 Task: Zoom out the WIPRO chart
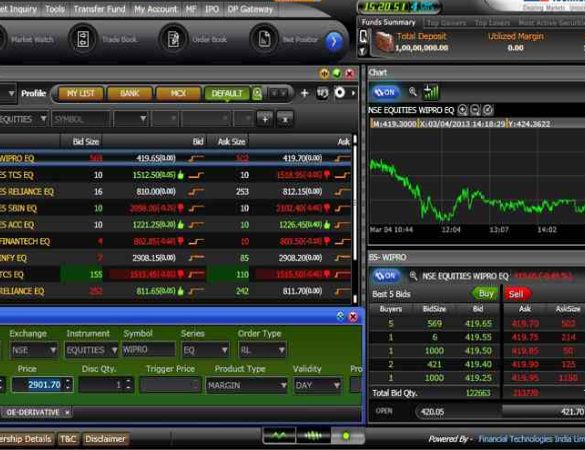coord(475,110)
